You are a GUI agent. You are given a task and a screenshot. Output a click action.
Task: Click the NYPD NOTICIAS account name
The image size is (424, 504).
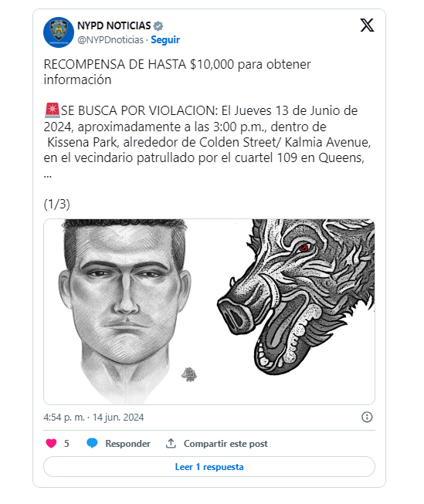[114, 25]
